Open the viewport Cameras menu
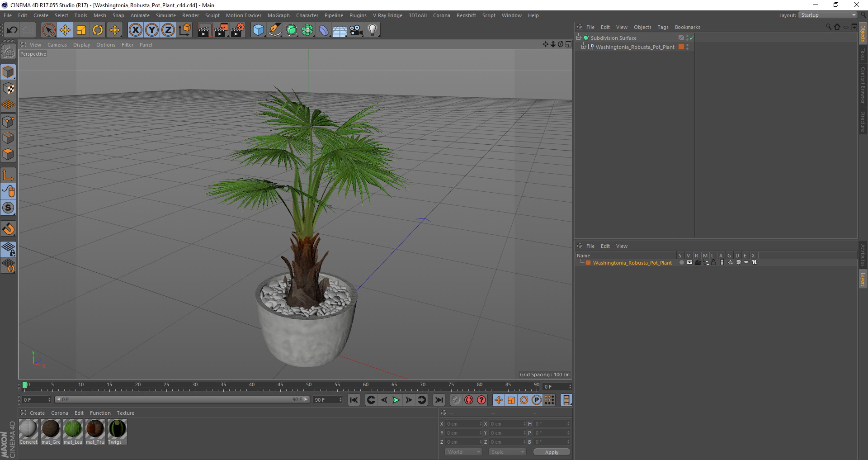Screen dimensions: 868x460 tap(57, 45)
